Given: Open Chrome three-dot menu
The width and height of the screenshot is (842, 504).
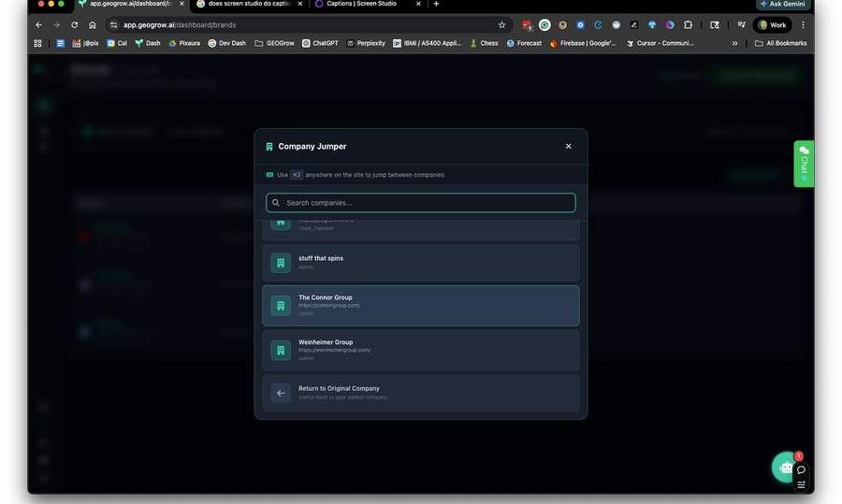Looking at the screenshot, I should tap(803, 25).
